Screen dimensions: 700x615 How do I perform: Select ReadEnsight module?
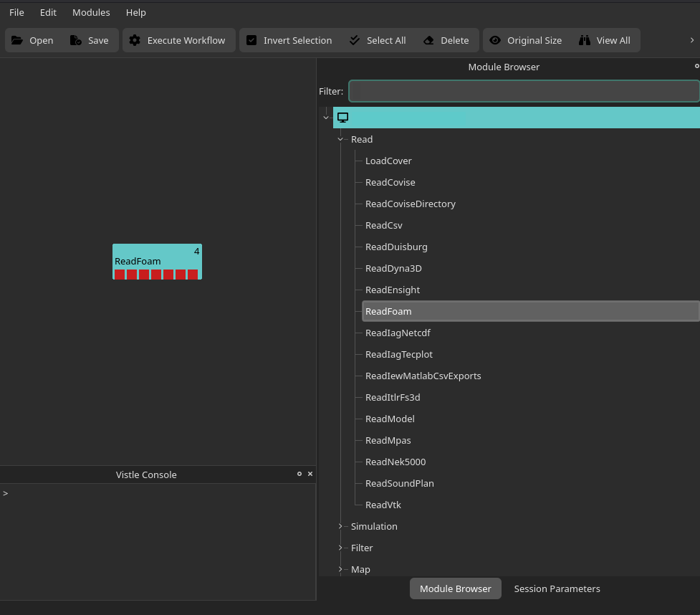393,290
